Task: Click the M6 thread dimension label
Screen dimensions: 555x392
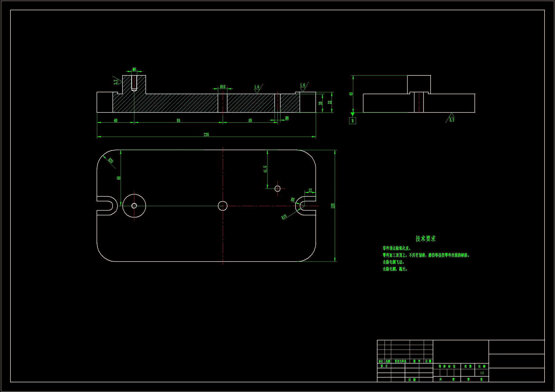Action: pos(134,69)
